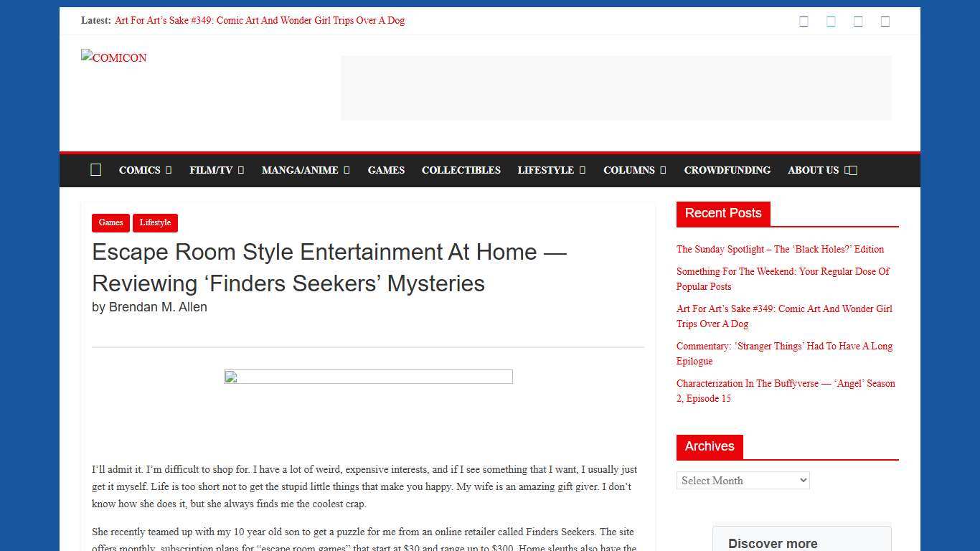Go to the Collectibles section
The height and width of the screenshot is (551, 980).
(461, 170)
